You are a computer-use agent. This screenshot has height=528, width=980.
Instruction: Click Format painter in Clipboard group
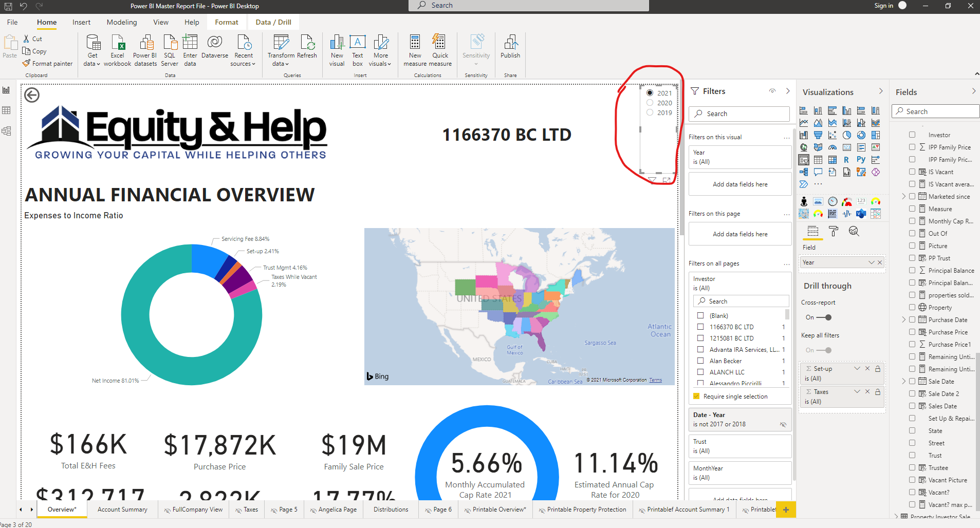click(47, 64)
